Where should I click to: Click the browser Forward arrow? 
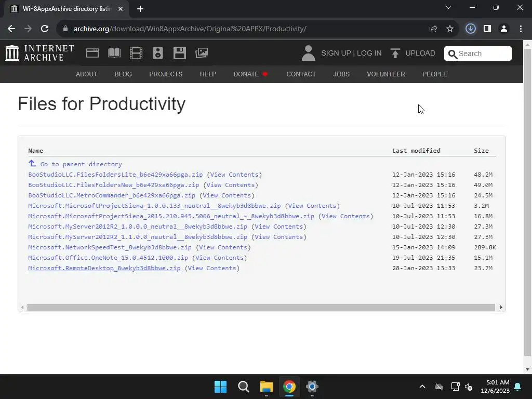pyautogui.click(x=28, y=29)
